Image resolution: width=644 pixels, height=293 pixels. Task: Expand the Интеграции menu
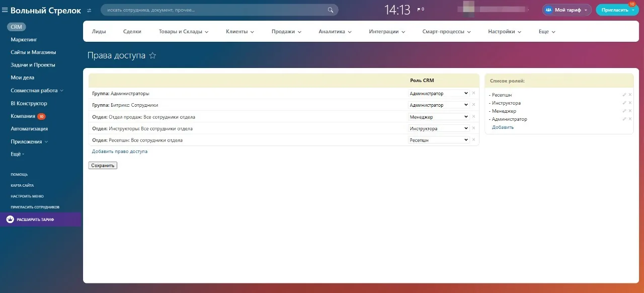click(387, 31)
